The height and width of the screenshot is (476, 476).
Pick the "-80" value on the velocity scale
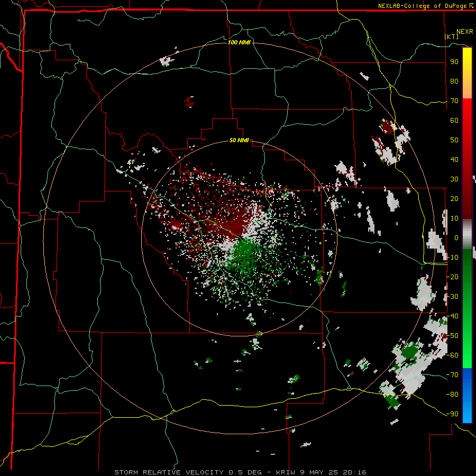pyautogui.click(x=452, y=395)
